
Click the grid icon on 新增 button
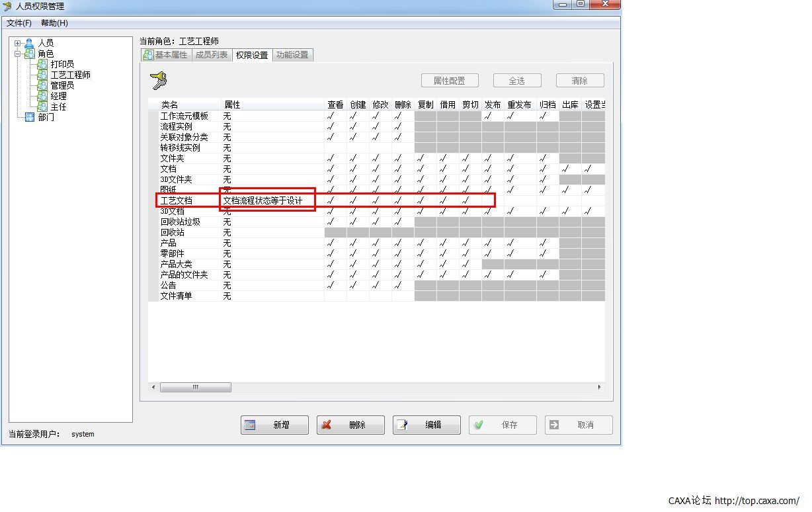[250, 425]
